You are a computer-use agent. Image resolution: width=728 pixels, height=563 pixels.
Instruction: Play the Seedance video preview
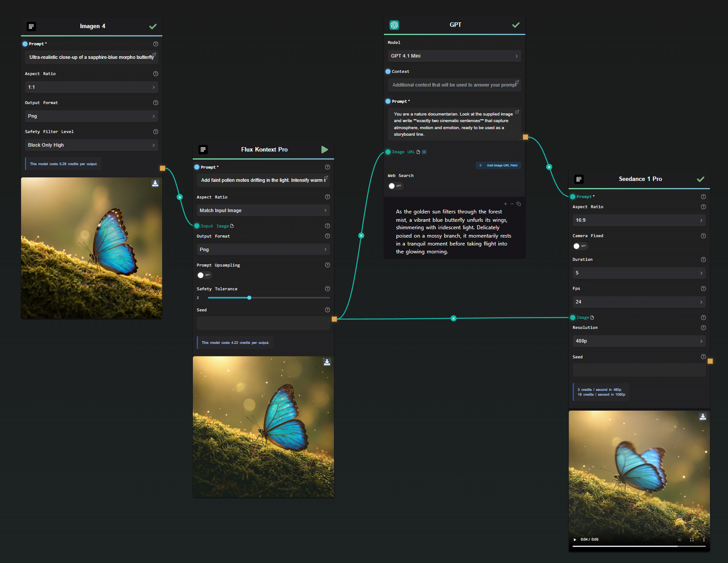(575, 539)
